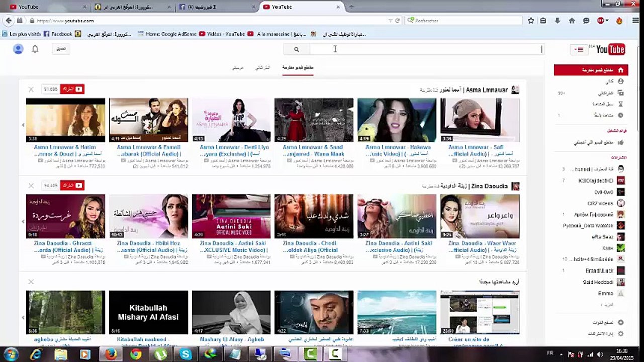Go back with Firefox back arrow

click(x=8, y=21)
